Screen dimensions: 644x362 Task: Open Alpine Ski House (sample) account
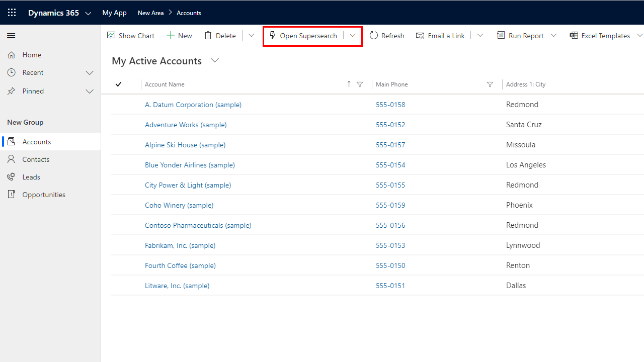pyautogui.click(x=185, y=145)
